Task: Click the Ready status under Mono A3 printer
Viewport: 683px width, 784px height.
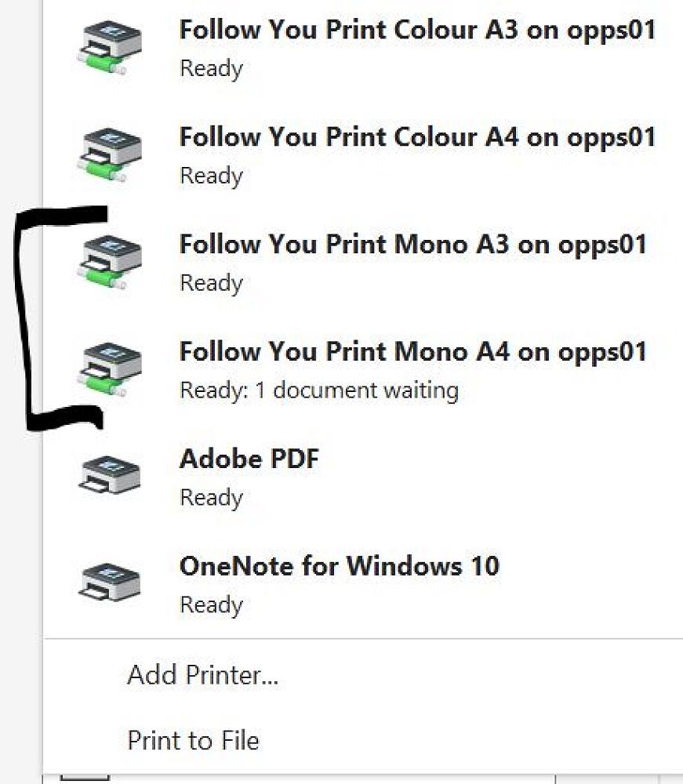Action: [211, 282]
